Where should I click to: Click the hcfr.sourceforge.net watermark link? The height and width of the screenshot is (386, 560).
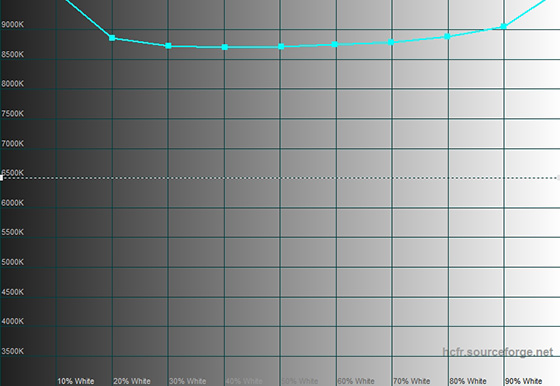498,352
